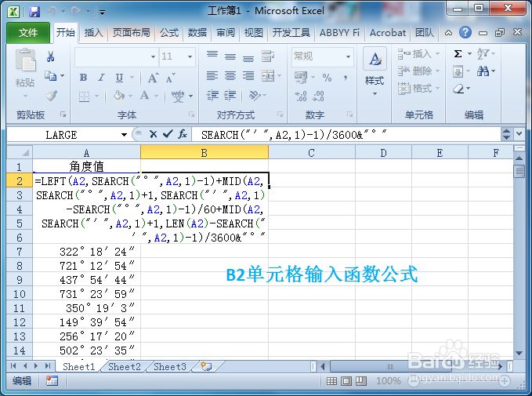Open Insert Function fx dialog
532x396 pixels.
pos(183,135)
